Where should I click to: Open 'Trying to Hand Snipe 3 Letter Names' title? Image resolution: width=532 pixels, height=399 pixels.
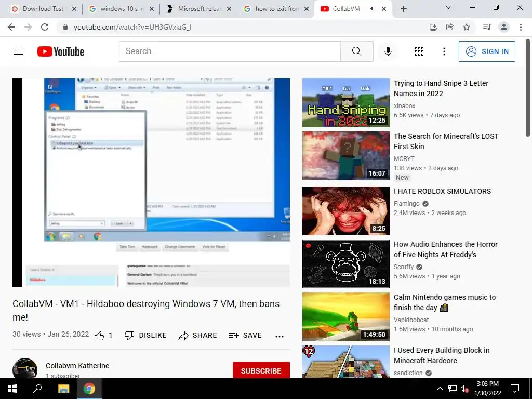(441, 88)
